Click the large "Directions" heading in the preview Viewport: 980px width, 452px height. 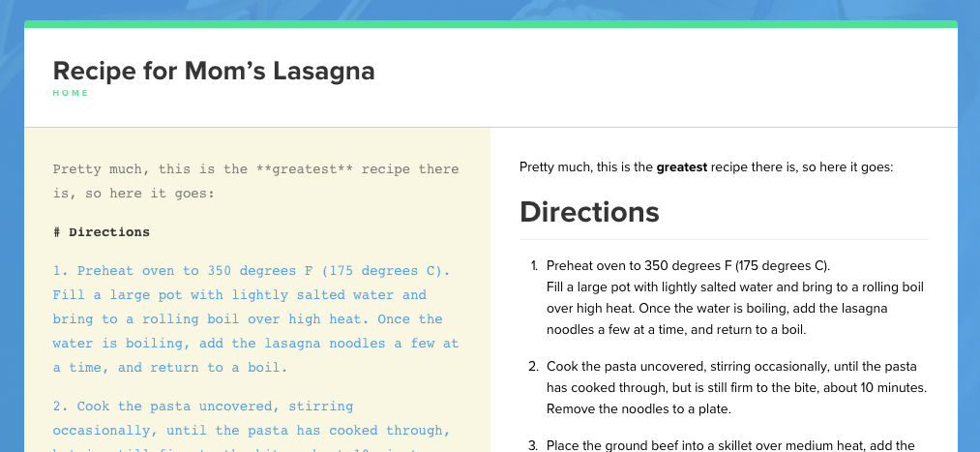click(x=589, y=212)
